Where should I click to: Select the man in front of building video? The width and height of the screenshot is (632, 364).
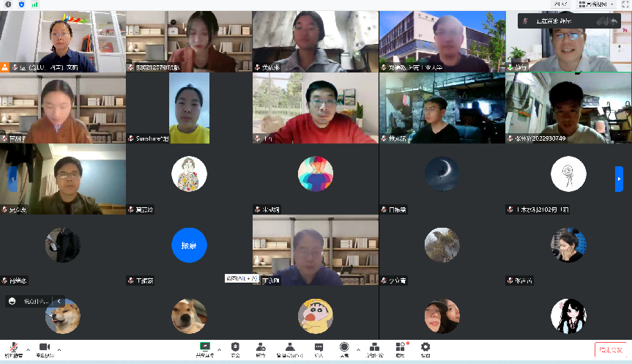tap(442, 42)
